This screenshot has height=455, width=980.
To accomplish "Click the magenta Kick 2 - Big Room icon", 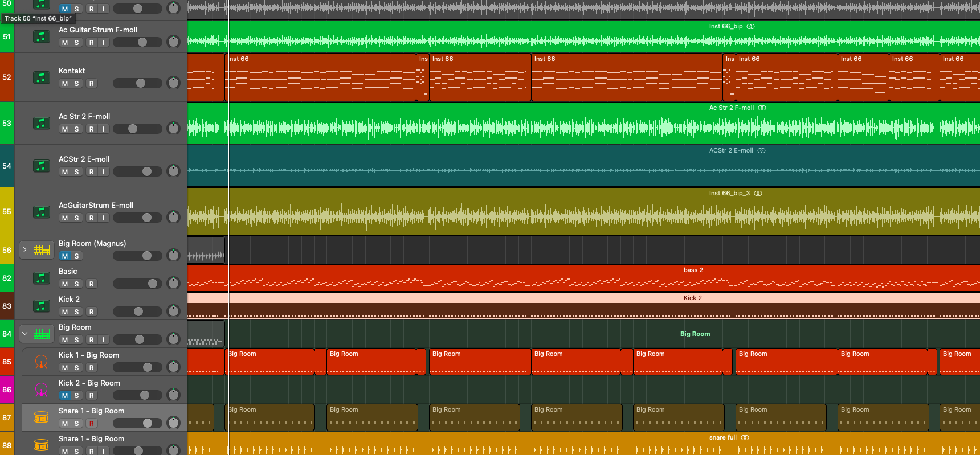I will 41,390.
